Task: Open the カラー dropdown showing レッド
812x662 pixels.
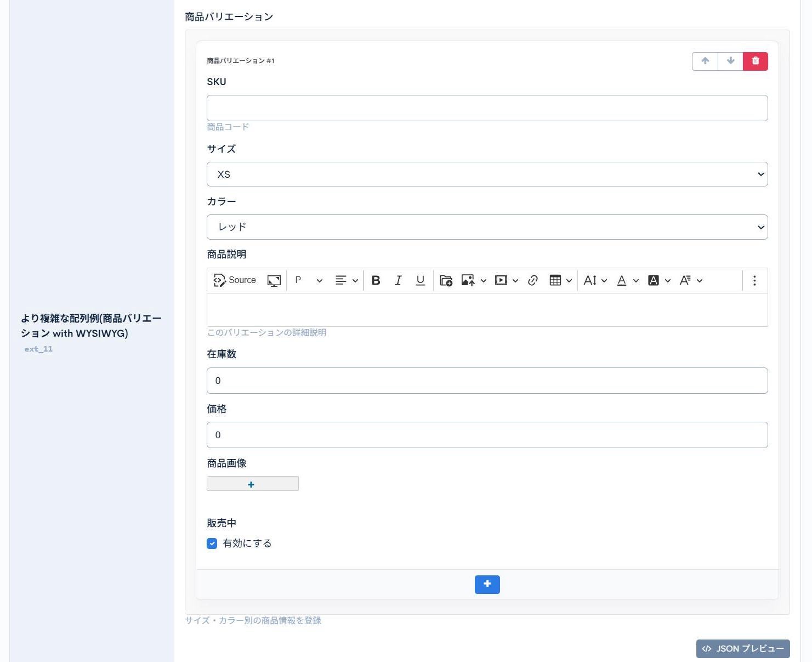Action: click(x=487, y=227)
